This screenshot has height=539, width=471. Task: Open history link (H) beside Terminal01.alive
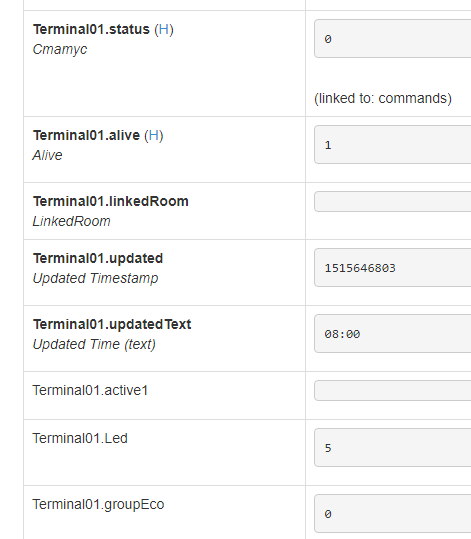point(154,135)
